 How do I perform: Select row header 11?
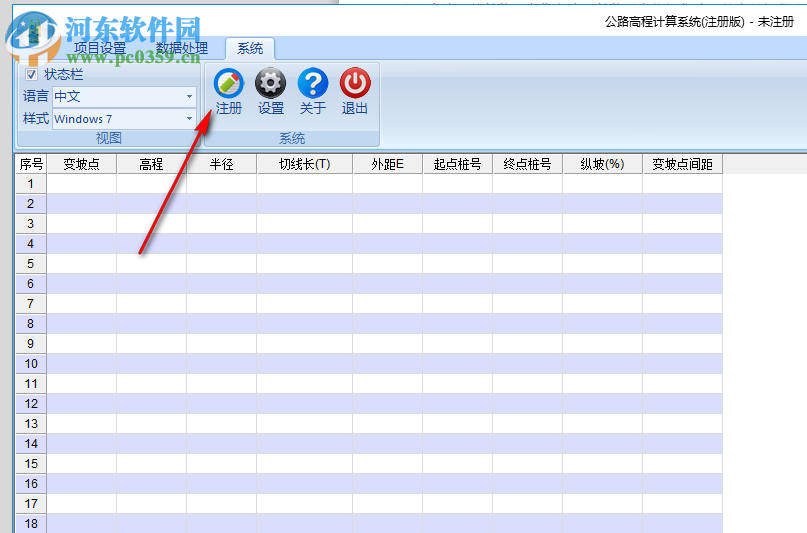click(31, 384)
